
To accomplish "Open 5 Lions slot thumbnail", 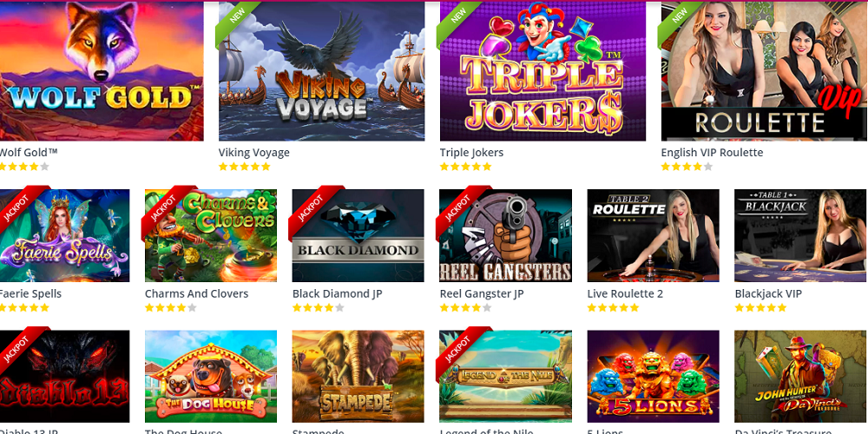I will click(654, 377).
